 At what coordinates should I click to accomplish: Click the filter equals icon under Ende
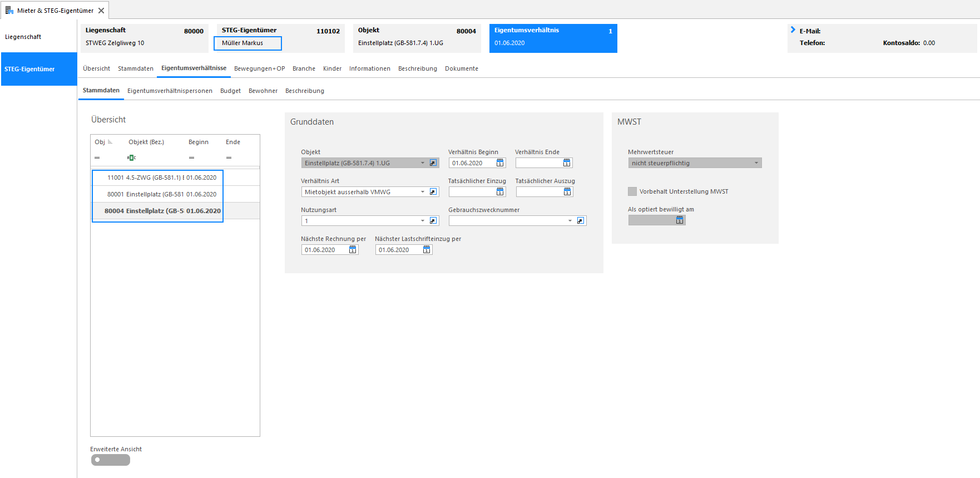229,158
